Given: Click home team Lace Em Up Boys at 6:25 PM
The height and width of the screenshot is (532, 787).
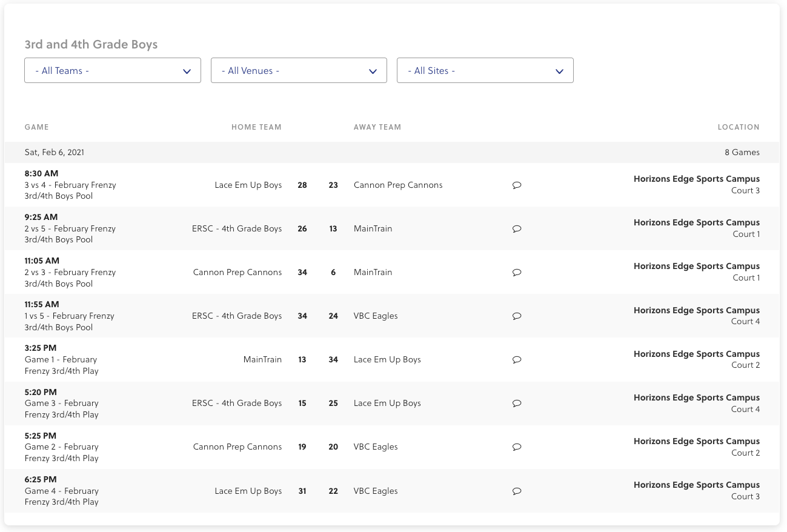Looking at the screenshot, I should pyautogui.click(x=248, y=491).
